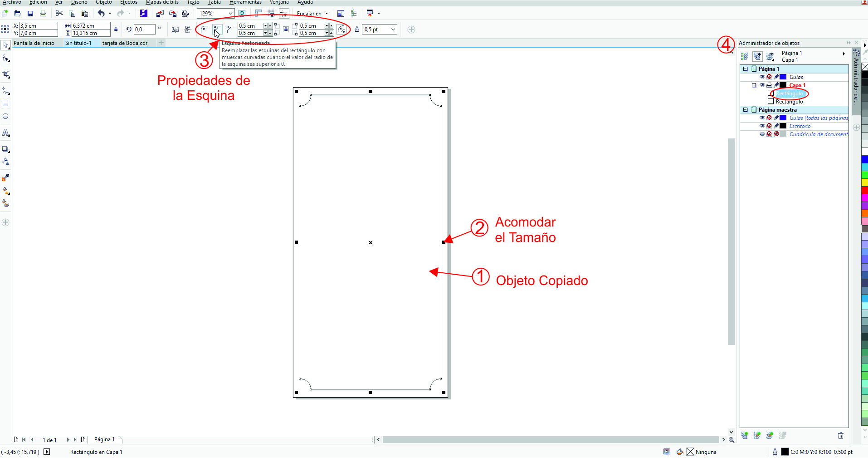Choose the Chamfered corner button
This screenshot has height=458, width=868.
pyautogui.click(x=230, y=30)
